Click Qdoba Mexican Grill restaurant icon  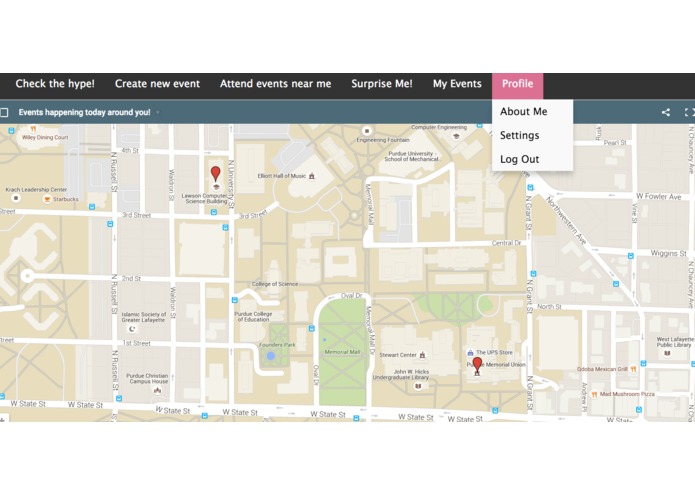point(633,369)
